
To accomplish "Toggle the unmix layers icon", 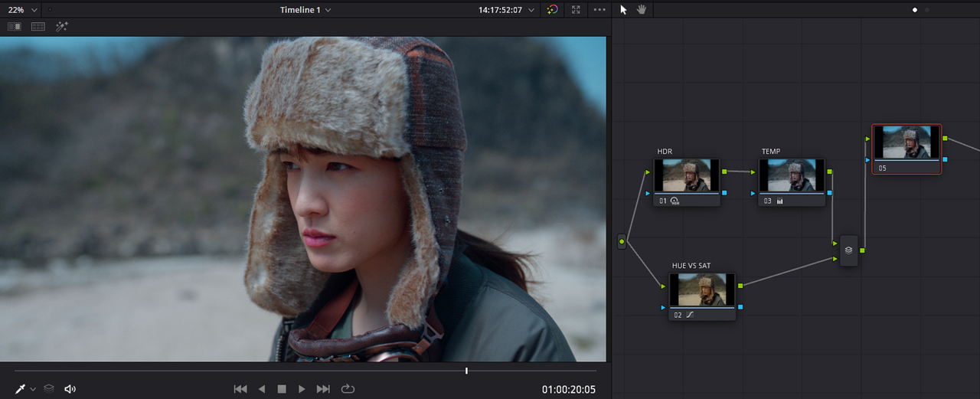I will click(x=49, y=389).
